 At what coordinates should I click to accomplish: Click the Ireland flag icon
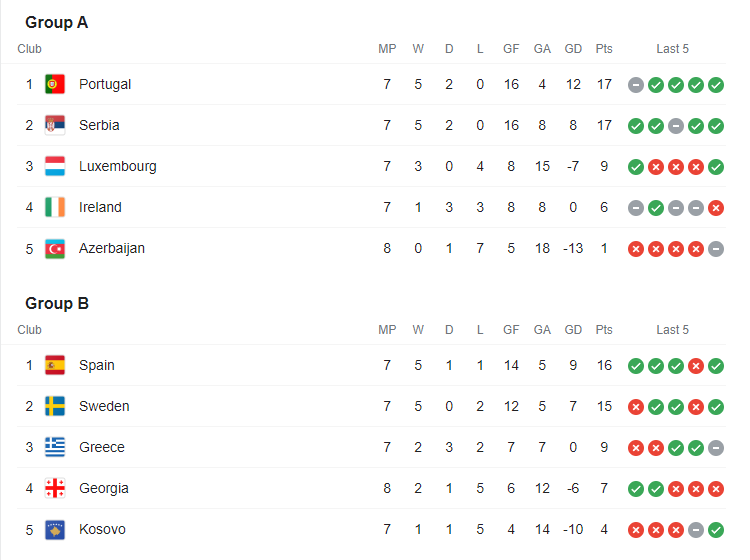(55, 207)
